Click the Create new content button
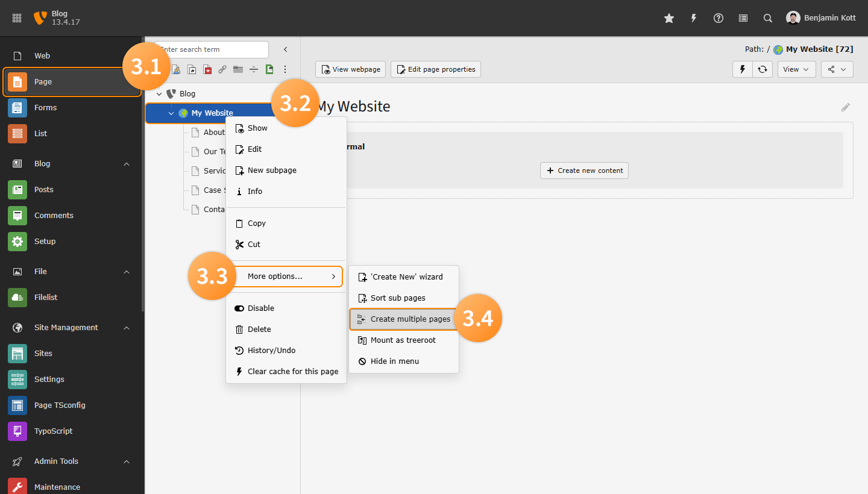Viewport: 868px width, 494px height. click(584, 170)
